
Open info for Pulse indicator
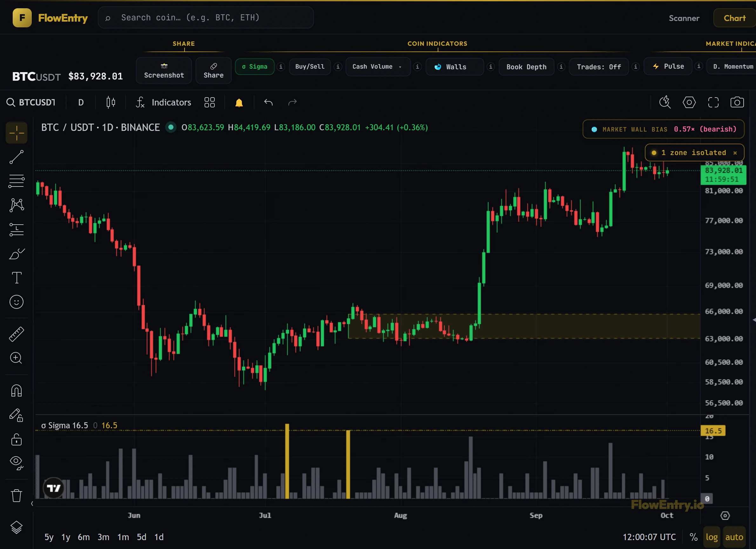click(699, 66)
